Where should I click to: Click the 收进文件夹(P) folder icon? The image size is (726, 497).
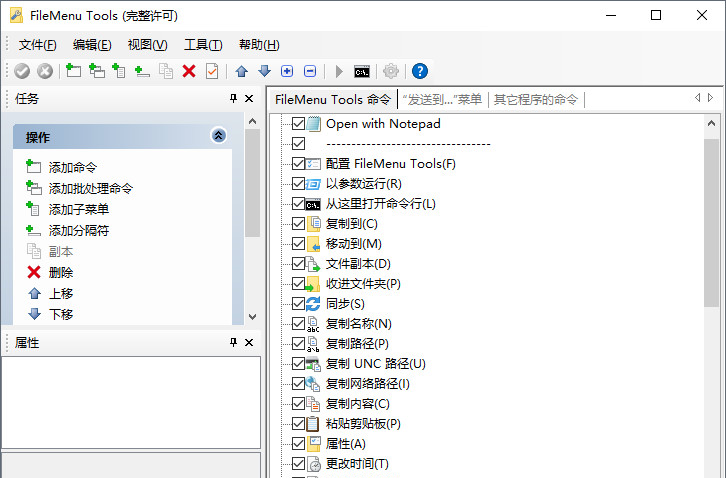313,284
